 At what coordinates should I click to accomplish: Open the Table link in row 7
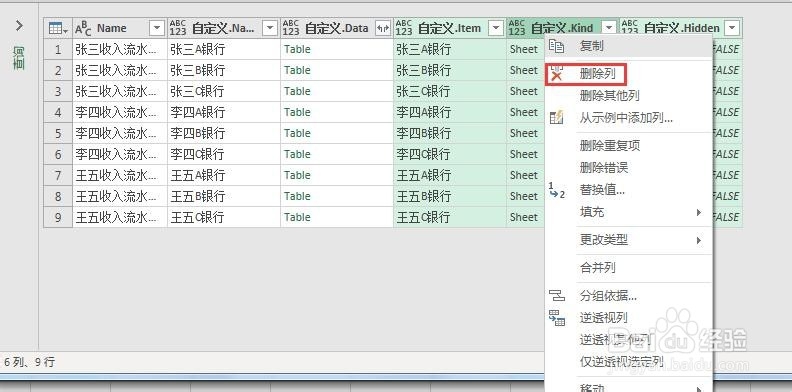pyautogui.click(x=297, y=175)
